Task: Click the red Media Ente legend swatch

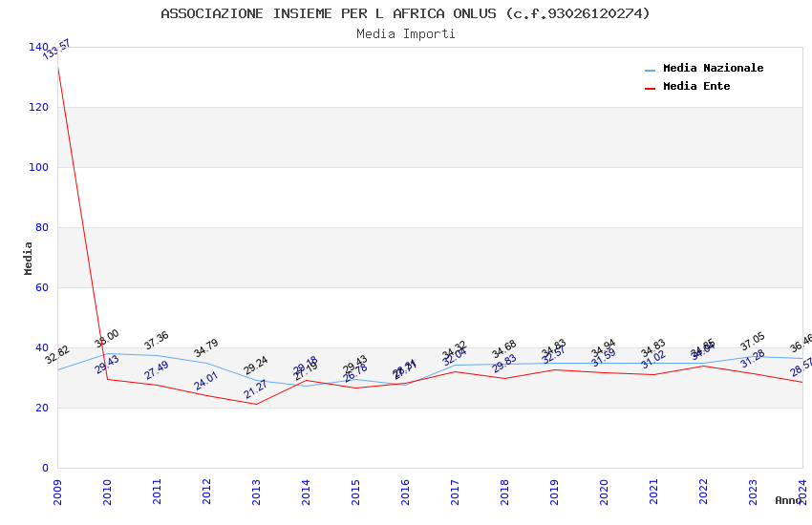Action: [x=650, y=89]
